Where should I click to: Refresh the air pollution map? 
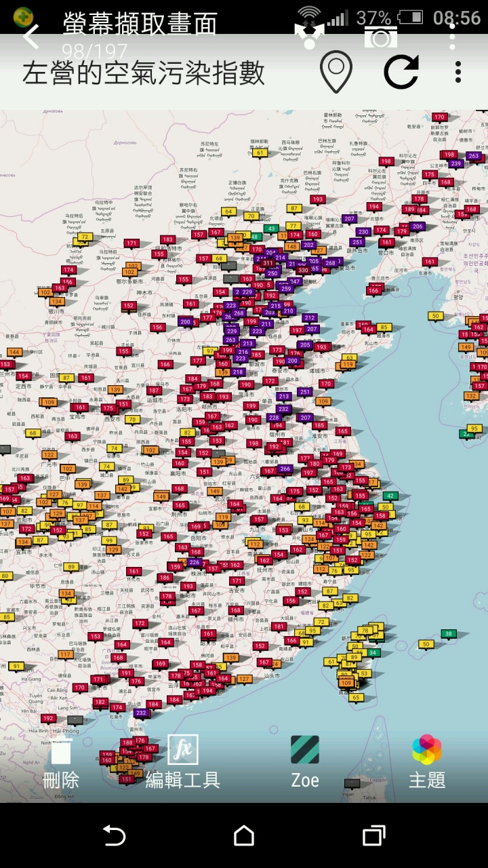(x=401, y=71)
